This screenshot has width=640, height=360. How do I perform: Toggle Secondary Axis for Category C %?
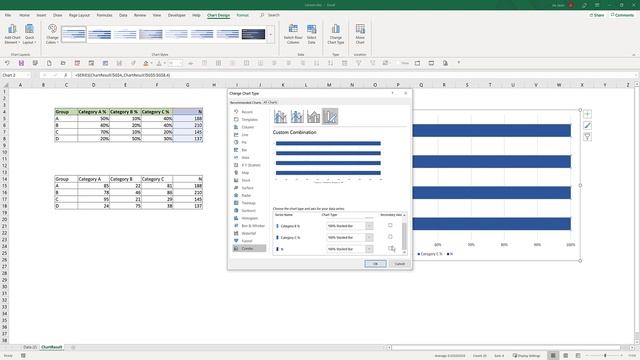(x=390, y=237)
